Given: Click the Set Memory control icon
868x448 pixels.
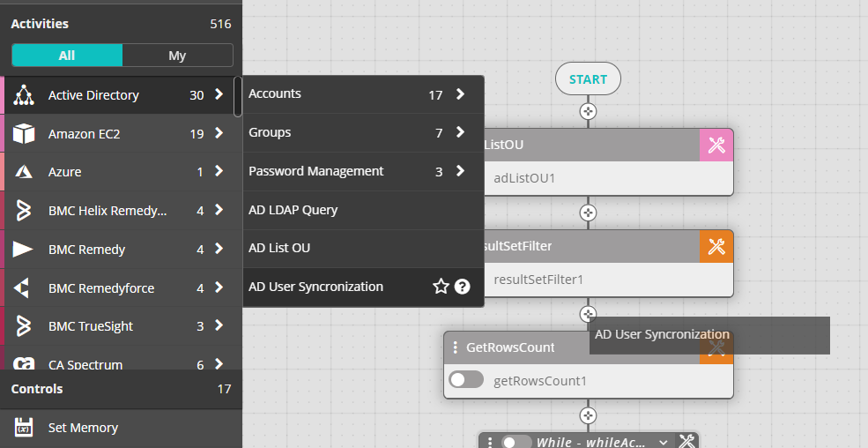Looking at the screenshot, I should pyautogui.click(x=23, y=428).
